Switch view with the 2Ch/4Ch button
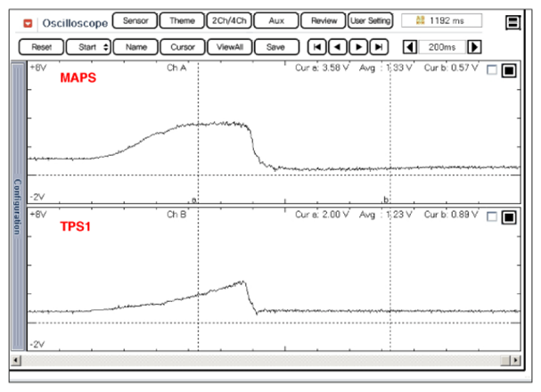This screenshot has height=392, width=541. [229, 20]
